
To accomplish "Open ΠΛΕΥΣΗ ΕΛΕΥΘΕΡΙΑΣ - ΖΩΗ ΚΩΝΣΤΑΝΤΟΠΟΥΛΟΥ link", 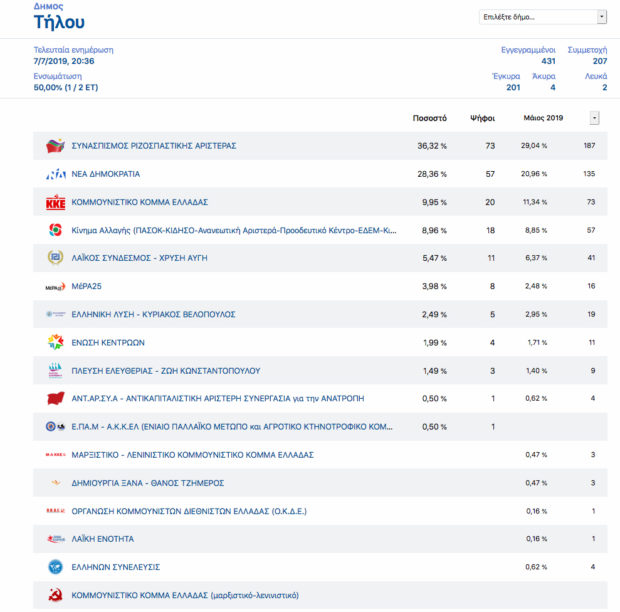I will pyautogui.click(x=166, y=371).
